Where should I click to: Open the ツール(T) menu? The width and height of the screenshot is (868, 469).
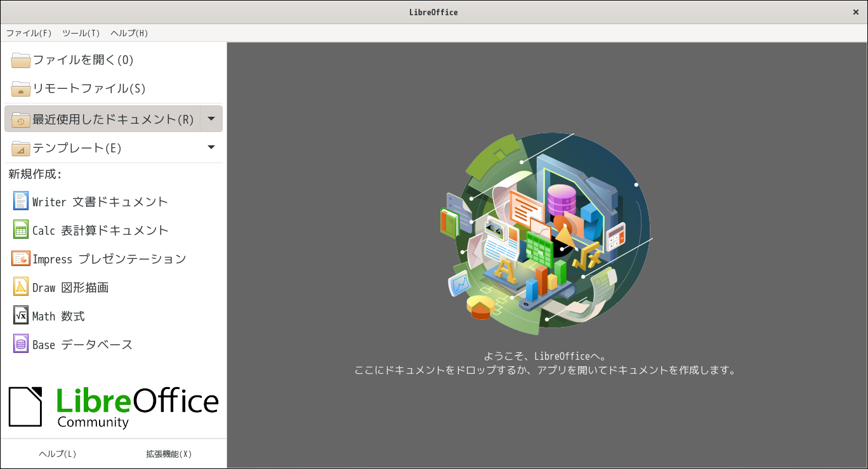pyautogui.click(x=81, y=33)
